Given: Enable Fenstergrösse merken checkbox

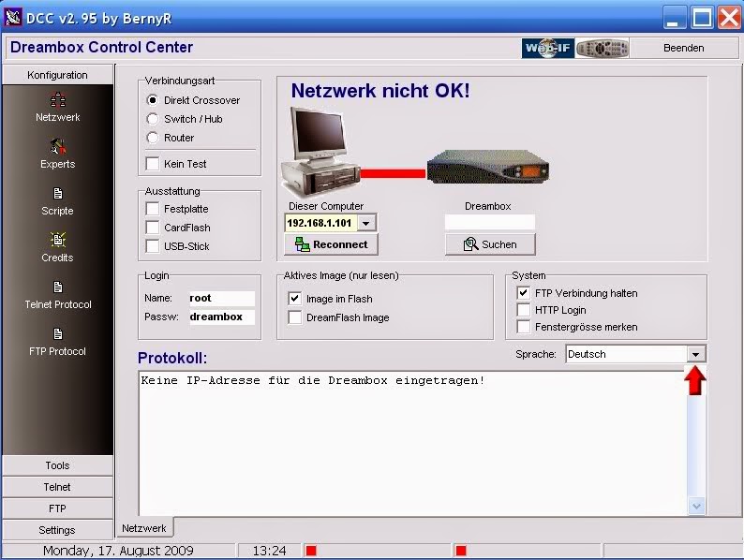Looking at the screenshot, I should (x=524, y=327).
